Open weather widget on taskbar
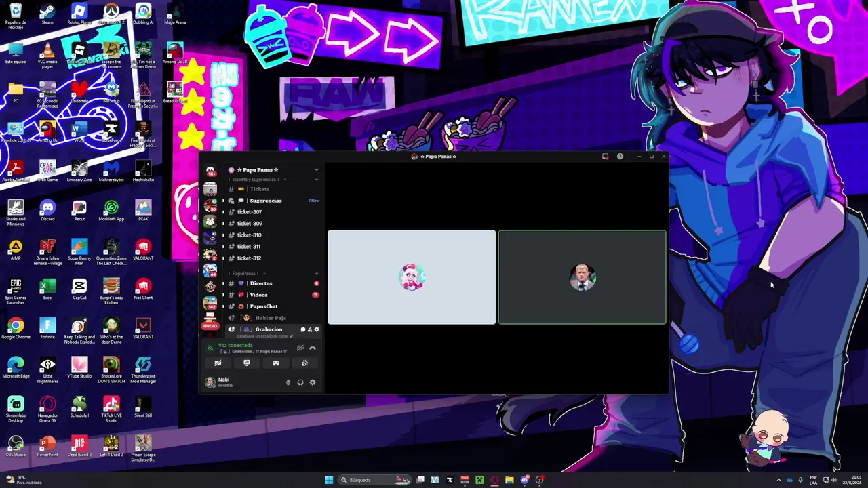Screen dimensions: 868x488 (x=24, y=480)
